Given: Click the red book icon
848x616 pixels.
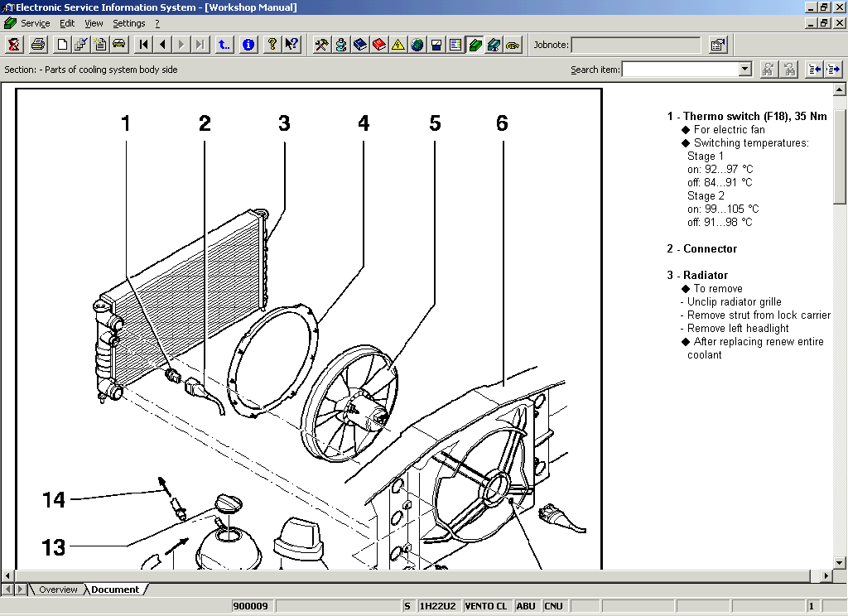Looking at the screenshot, I should tap(379, 45).
